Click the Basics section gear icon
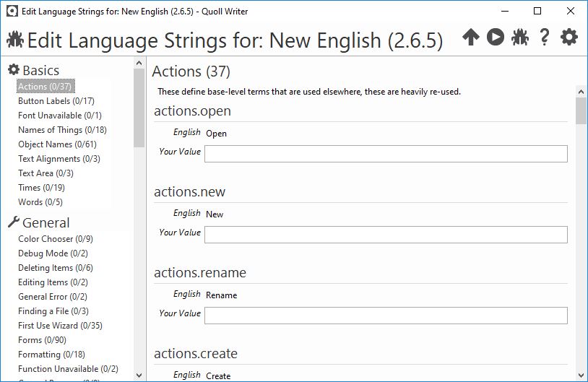Screen dimensions: 588x382 tap(14, 69)
